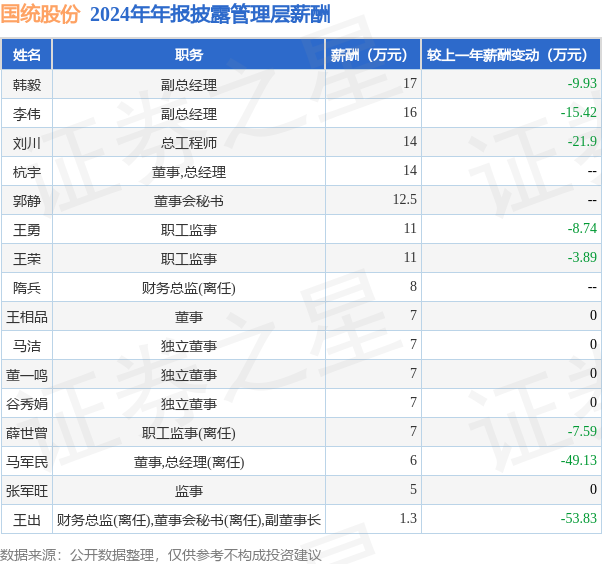The height and width of the screenshot is (564, 602).
Task: Select 马洁's position 独立董事
Action: (189, 346)
